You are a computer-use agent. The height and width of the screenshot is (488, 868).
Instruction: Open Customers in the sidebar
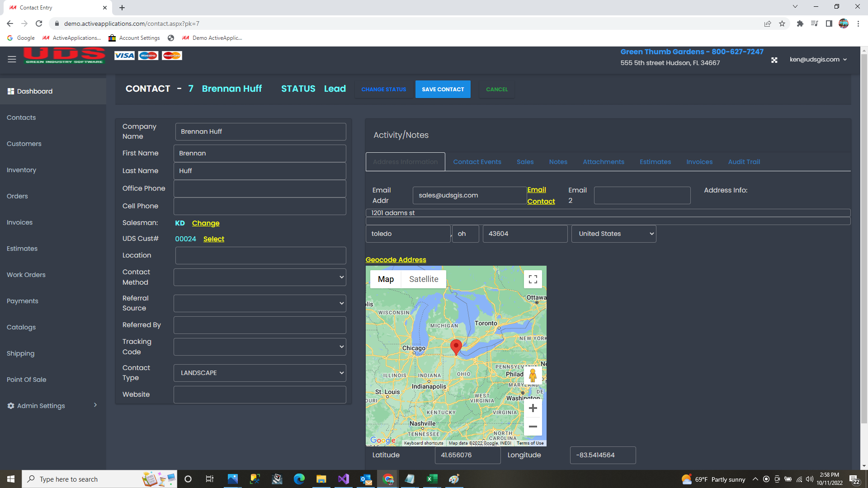pos(24,144)
